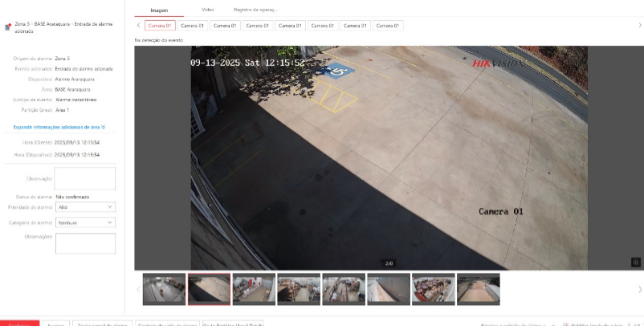
Task: Select the first Camera 01 button
Action: (x=161, y=26)
